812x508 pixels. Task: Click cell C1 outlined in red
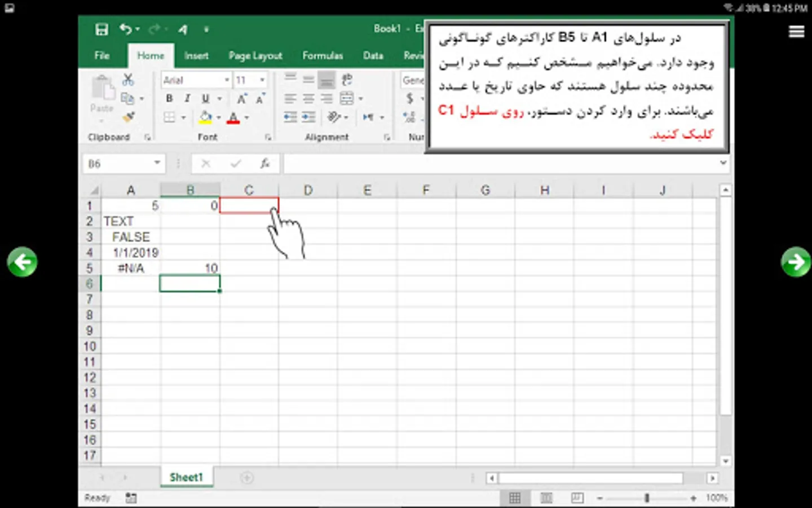pos(249,205)
